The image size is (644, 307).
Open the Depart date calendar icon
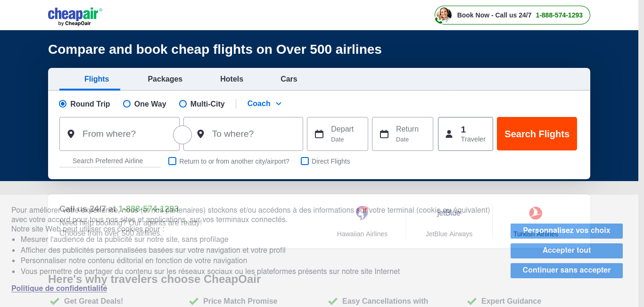pyautogui.click(x=319, y=134)
